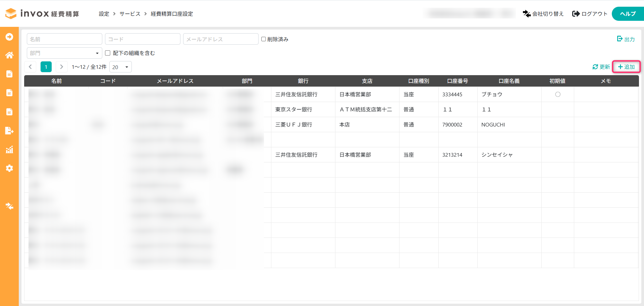Open the bar chart report icon
The height and width of the screenshot is (306, 644).
click(x=9, y=150)
